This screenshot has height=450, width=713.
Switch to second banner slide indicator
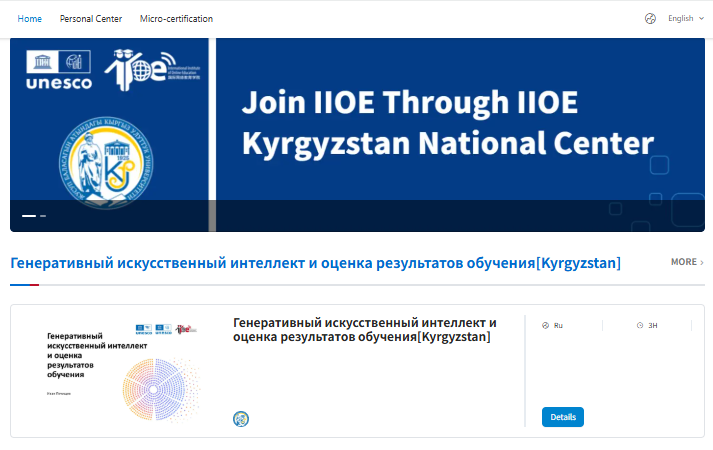tap(43, 215)
